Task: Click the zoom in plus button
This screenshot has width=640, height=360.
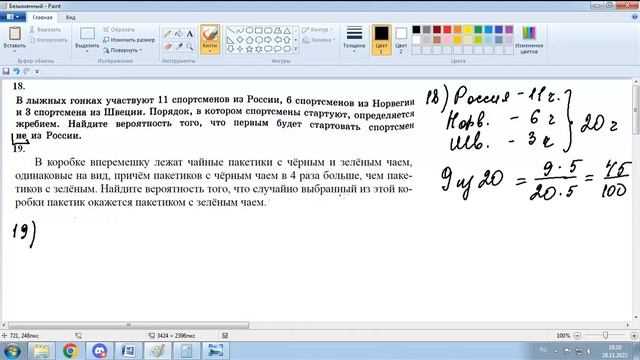Action: pyautogui.click(x=634, y=336)
